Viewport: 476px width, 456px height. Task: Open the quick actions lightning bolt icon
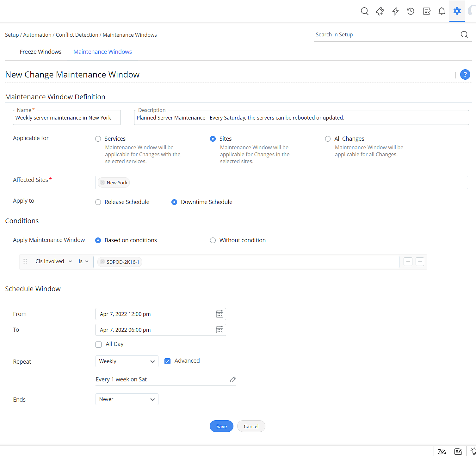395,11
